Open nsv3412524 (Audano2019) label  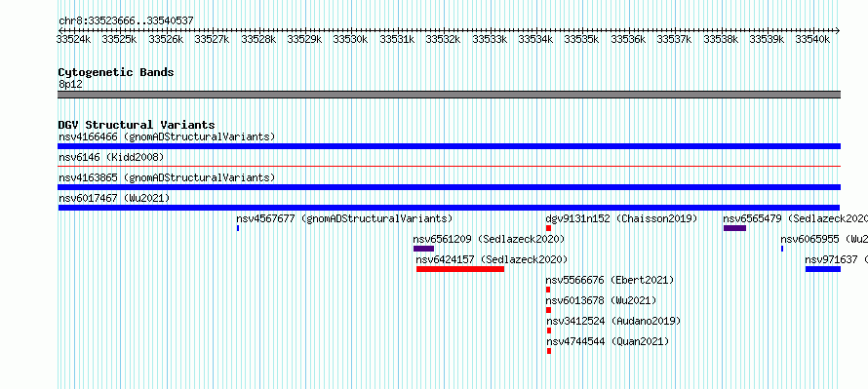[613, 321]
